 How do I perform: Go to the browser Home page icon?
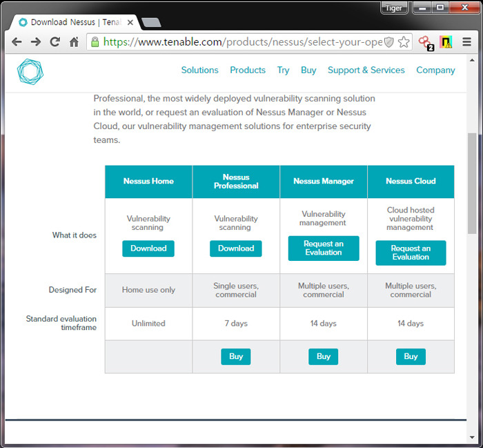pos(74,42)
